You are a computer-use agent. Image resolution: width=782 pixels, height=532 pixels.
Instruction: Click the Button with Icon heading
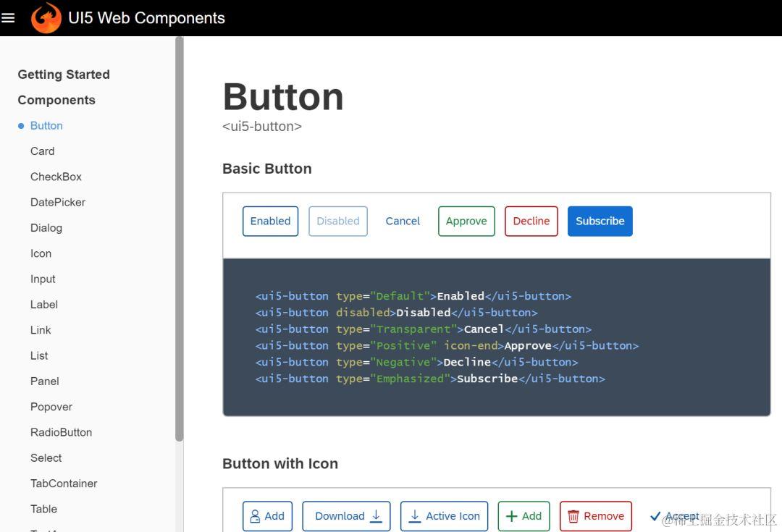pos(280,464)
